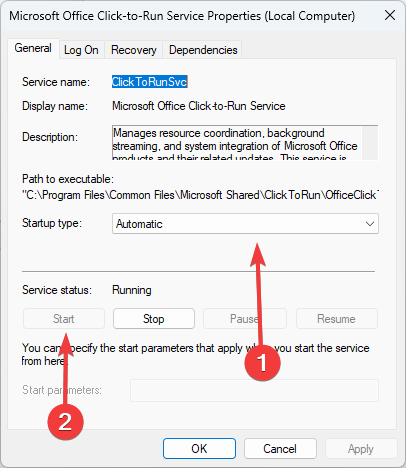Click the Apply button
Screen dimensions: 406x468
pos(361,449)
